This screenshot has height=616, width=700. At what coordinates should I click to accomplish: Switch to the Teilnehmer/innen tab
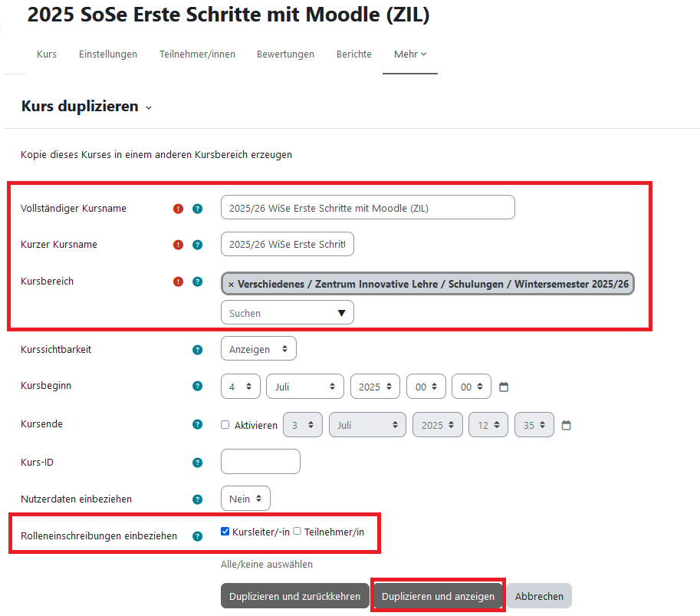[197, 54]
